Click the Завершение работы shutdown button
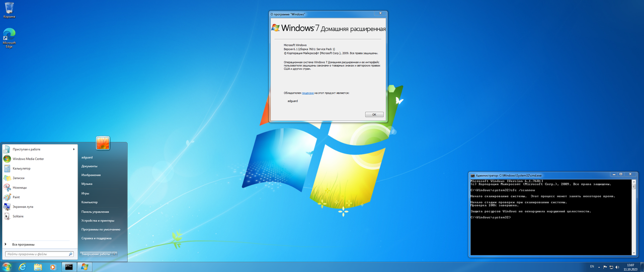The image size is (644, 272). [x=96, y=254]
